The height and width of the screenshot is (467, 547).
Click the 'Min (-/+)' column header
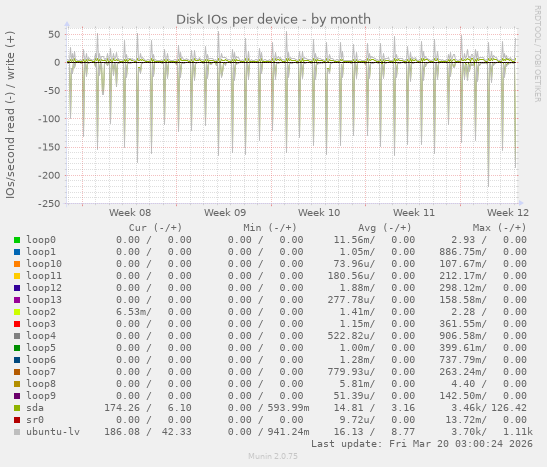[270, 228]
